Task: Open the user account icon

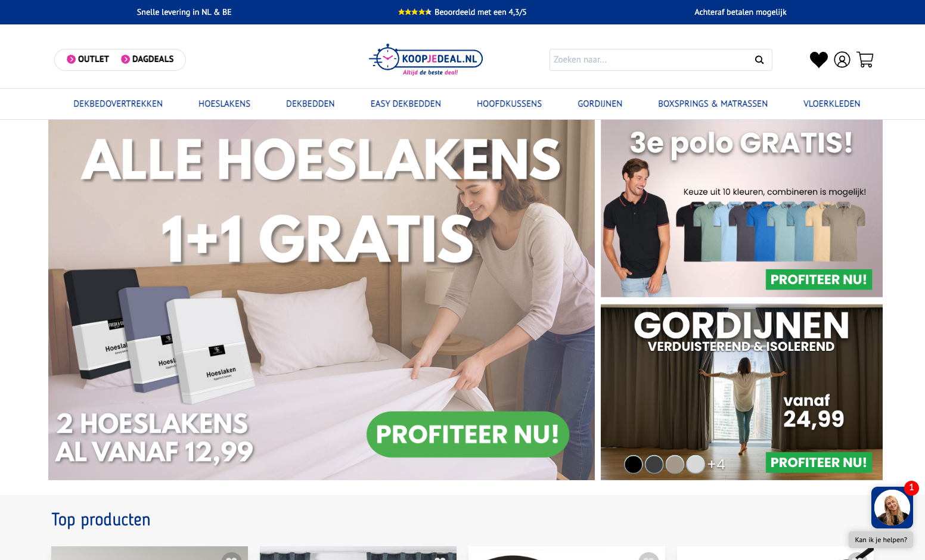Action: (x=842, y=60)
